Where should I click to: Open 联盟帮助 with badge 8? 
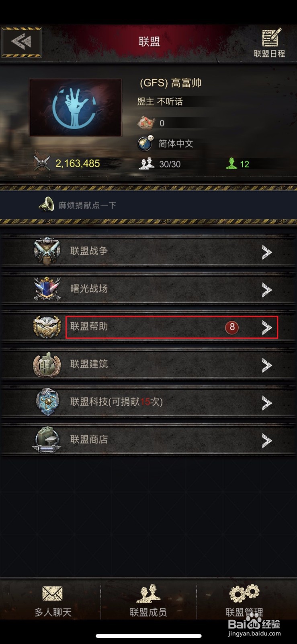click(x=172, y=327)
